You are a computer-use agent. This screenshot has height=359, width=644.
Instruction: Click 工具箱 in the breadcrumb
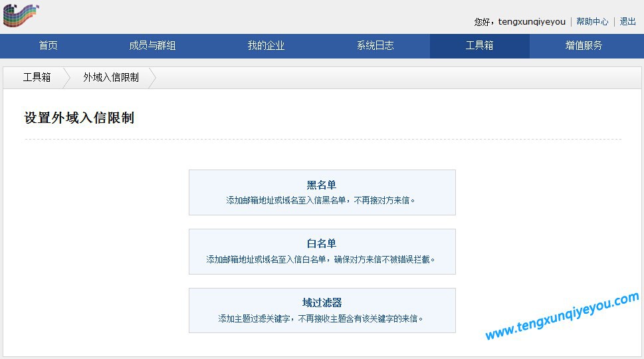pos(37,77)
